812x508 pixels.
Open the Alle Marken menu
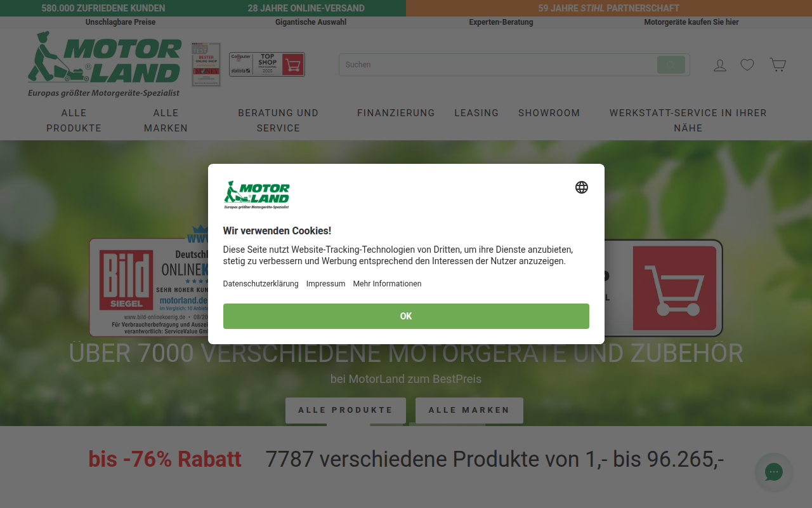pos(166,121)
